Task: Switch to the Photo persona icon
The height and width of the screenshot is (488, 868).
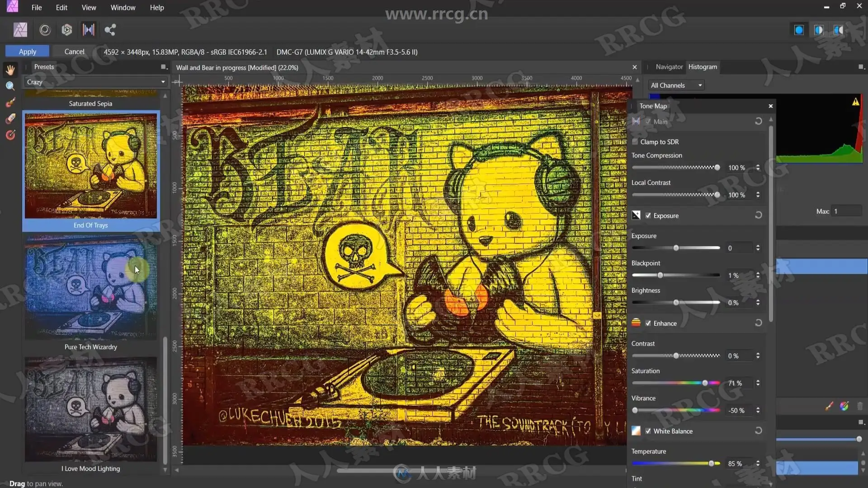Action: (x=20, y=30)
